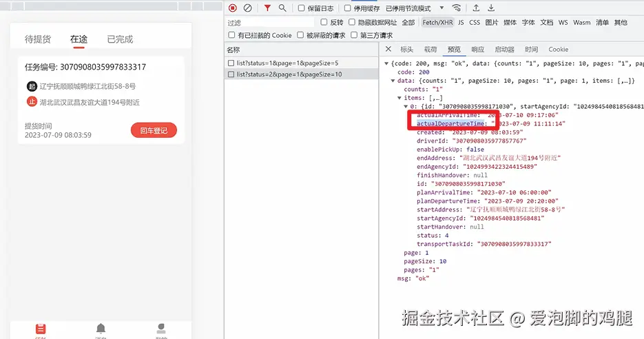
Task: Filter requests by 全部
Action: [408, 23]
